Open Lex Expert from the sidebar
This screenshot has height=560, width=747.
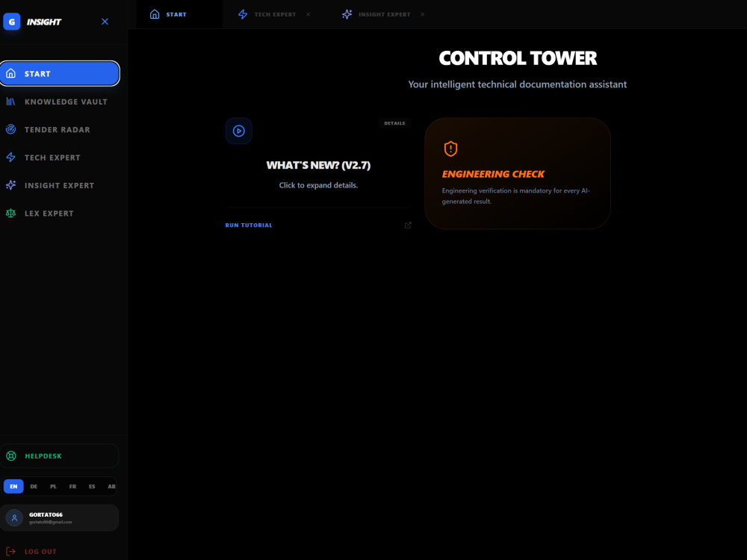pyautogui.click(x=60, y=214)
